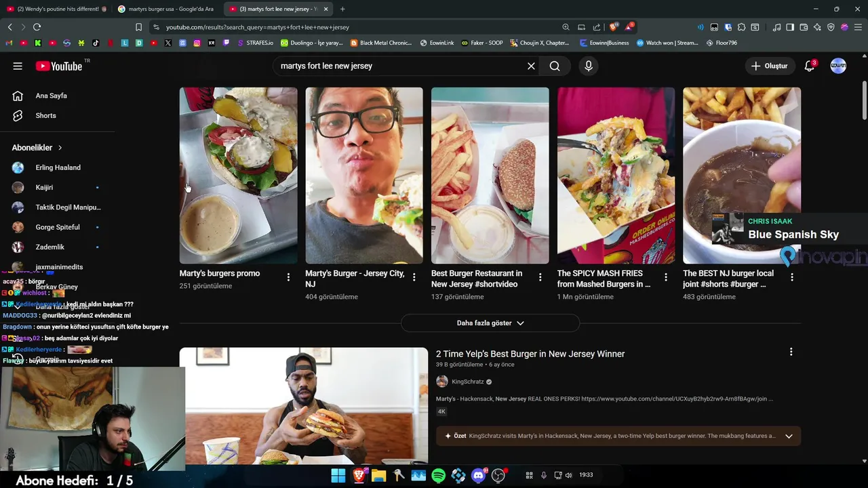Viewport: 868px width, 488px height.
Task: Open options for Best Burger Restaurant short
Action: click(x=540, y=277)
